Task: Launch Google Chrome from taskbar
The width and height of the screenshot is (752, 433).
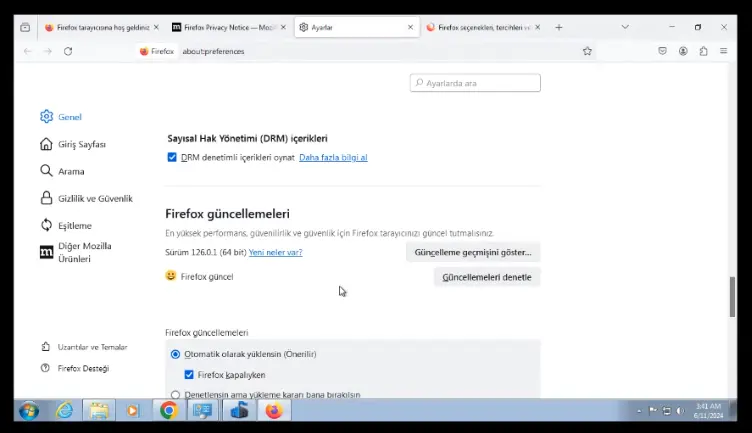Action: (x=168, y=411)
